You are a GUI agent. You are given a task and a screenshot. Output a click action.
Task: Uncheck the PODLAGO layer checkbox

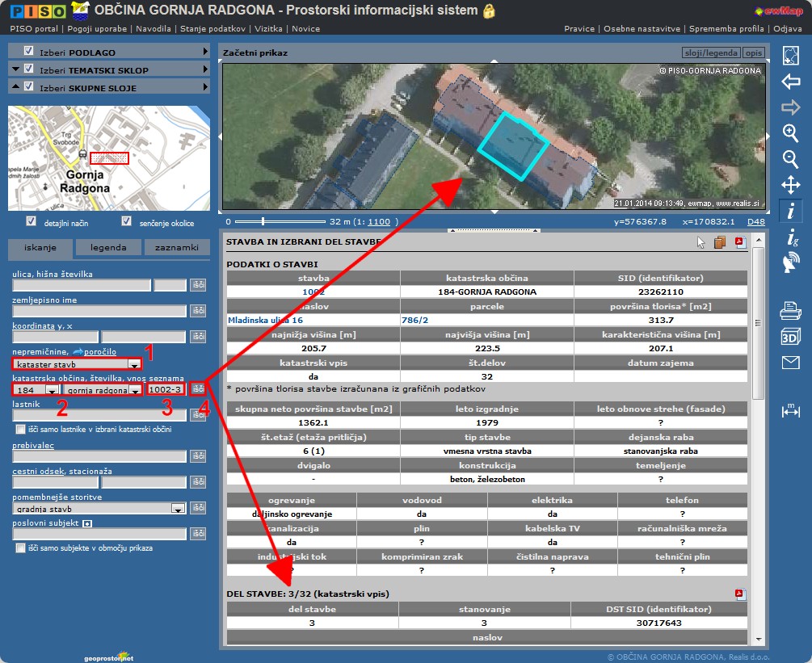pyautogui.click(x=29, y=52)
